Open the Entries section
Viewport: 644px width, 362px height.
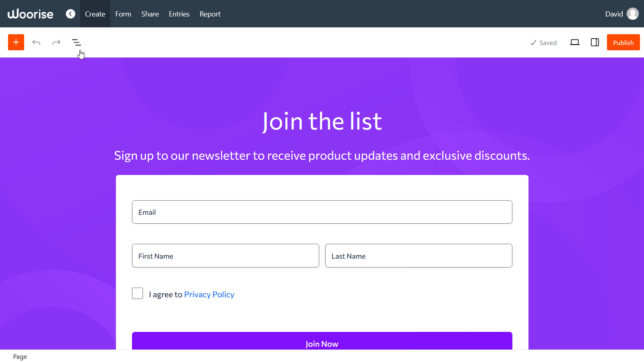click(x=179, y=14)
